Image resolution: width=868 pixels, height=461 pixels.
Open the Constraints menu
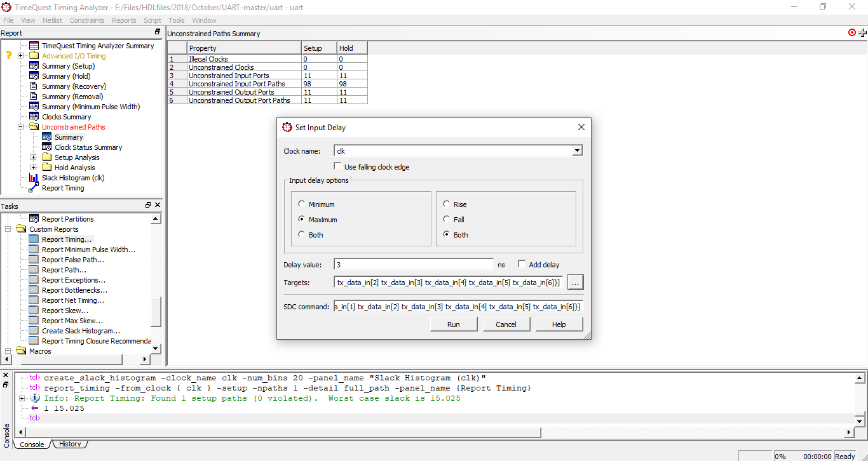87,20
